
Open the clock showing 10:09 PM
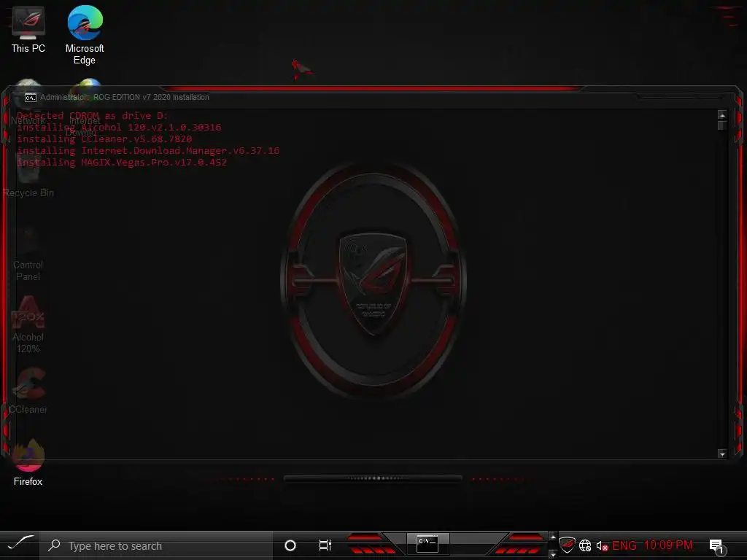(x=668, y=545)
